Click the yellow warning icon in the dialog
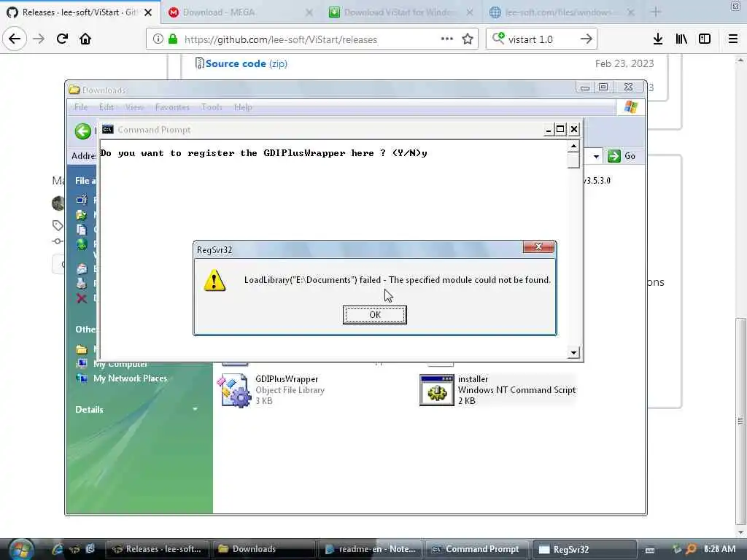The width and height of the screenshot is (747, 560). pos(214,281)
